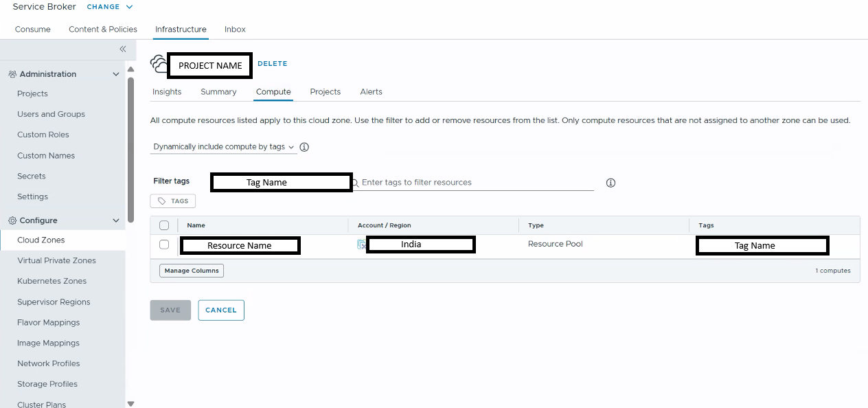Select all rows with header checkbox
Image resolution: width=868 pixels, height=408 pixels.
[x=164, y=225]
